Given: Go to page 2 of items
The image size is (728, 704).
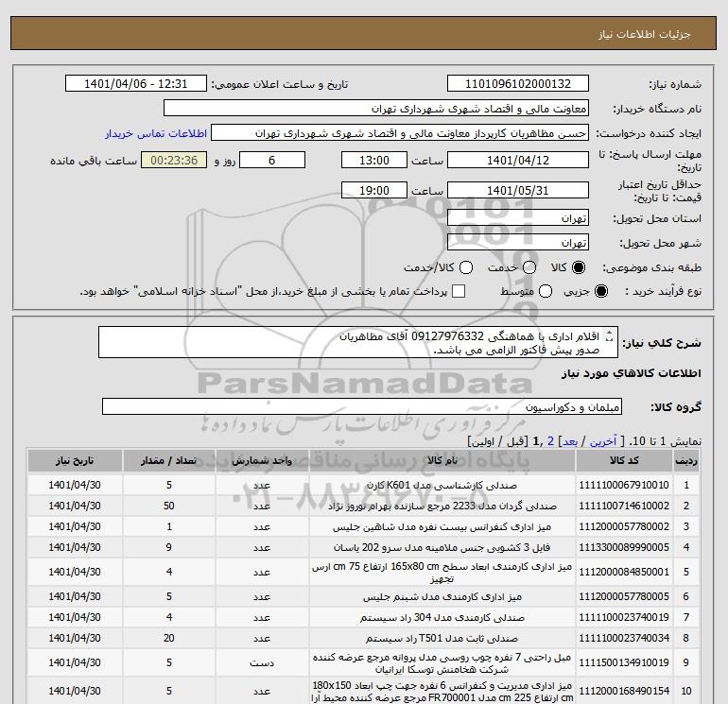Looking at the screenshot, I should point(550,441).
